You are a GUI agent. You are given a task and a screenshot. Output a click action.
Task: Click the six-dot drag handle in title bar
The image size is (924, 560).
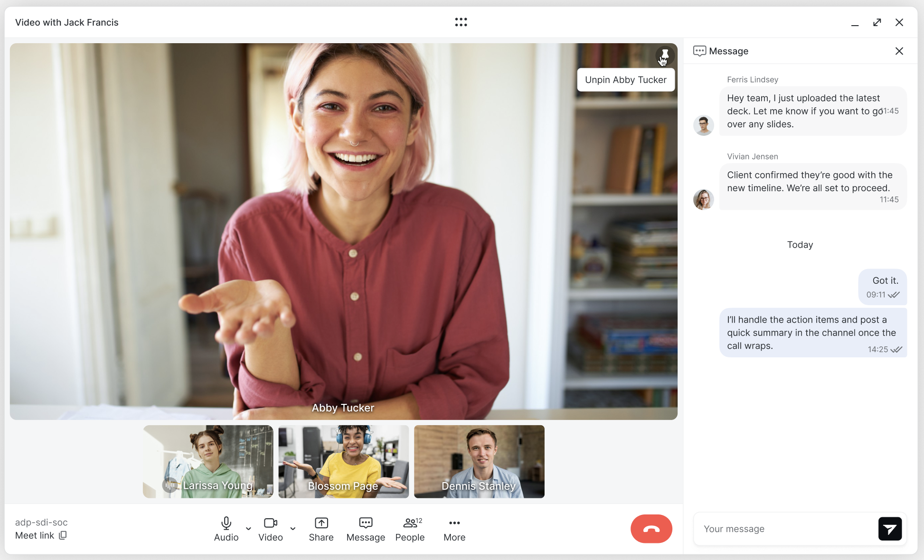(x=461, y=22)
